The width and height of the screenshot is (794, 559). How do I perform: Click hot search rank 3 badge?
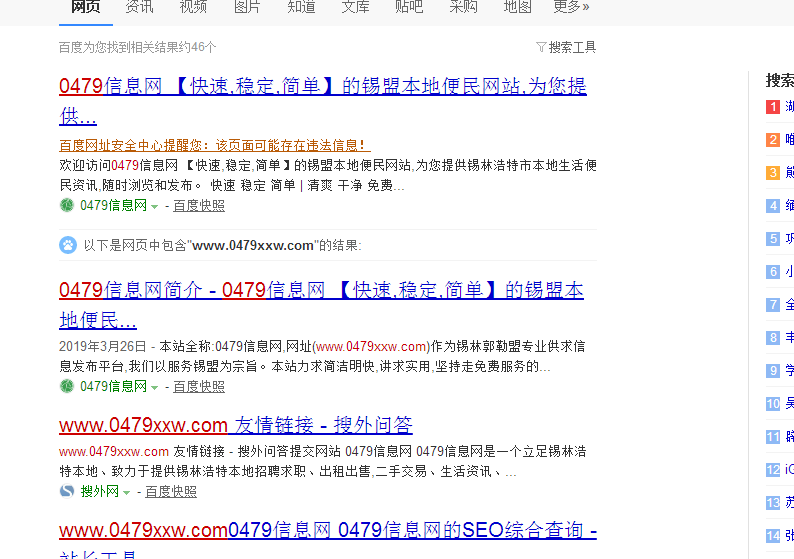pyautogui.click(x=773, y=173)
